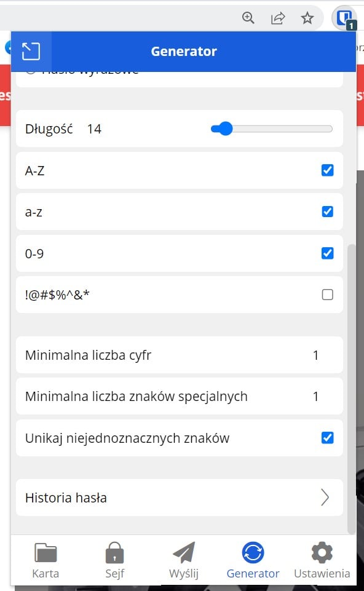
Task: Enable special characters !@#$%^&* checkbox
Action: tap(328, 295)
